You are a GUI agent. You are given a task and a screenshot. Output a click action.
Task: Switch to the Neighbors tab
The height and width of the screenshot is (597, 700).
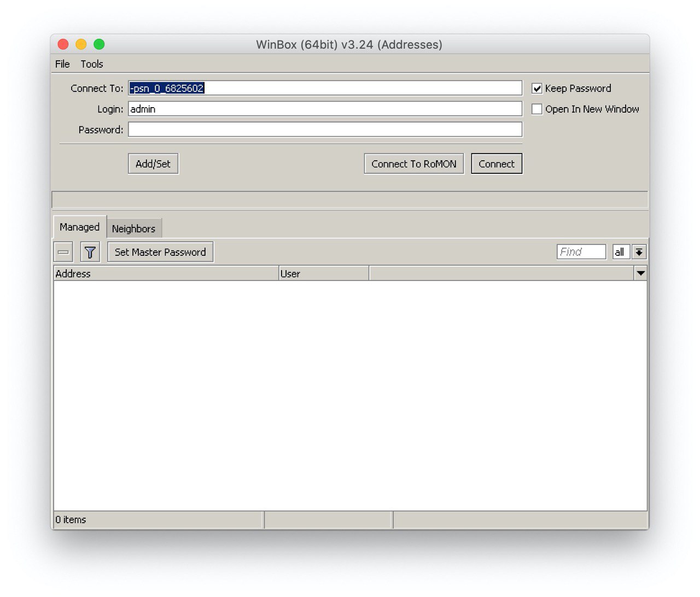click(134, 229)
